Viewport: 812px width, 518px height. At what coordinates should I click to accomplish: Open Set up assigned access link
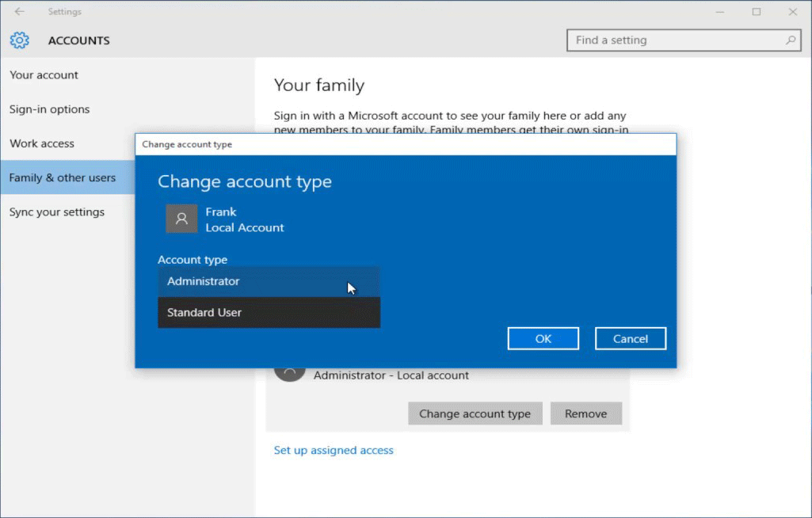tap(334, 450)
